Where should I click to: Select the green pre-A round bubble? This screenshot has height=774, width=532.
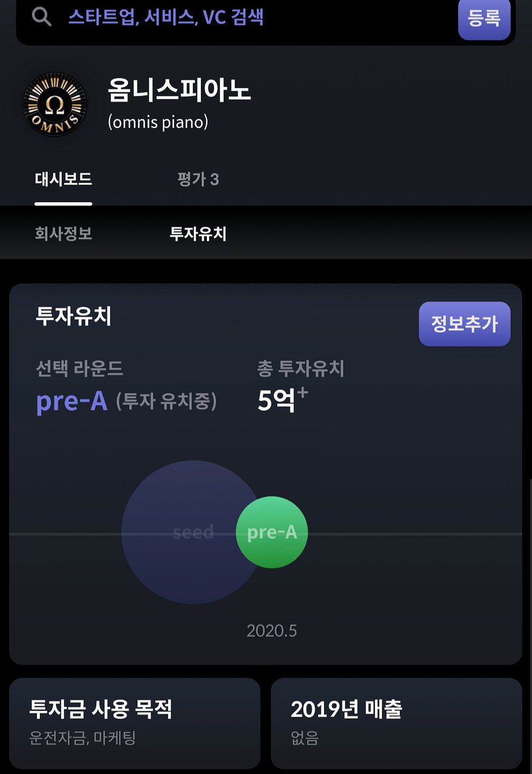point(272,532)
